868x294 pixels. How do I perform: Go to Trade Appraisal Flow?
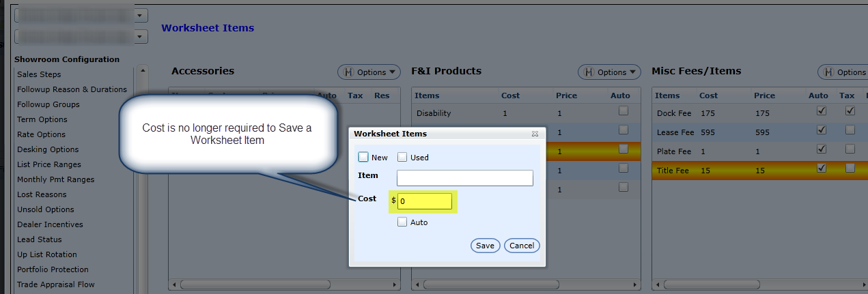point(56,284)
